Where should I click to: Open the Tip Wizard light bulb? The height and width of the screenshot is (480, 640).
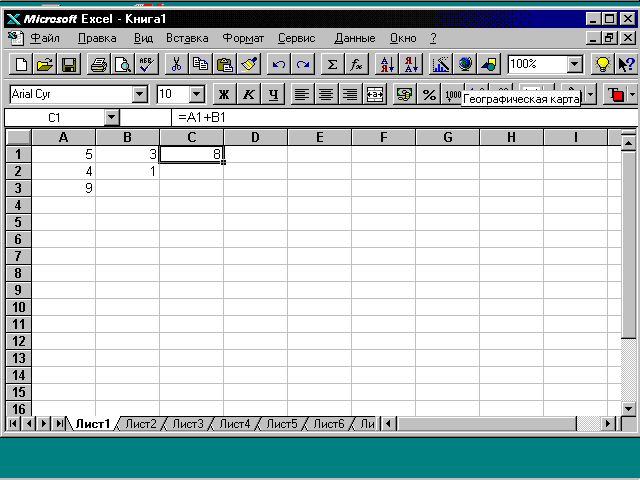(x=602, y=64)
